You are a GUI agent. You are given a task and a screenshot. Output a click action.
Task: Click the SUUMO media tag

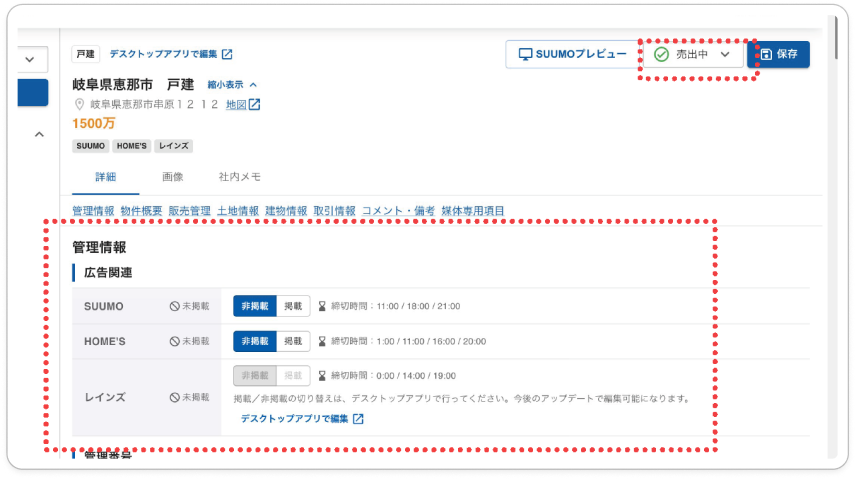[91, 146]
